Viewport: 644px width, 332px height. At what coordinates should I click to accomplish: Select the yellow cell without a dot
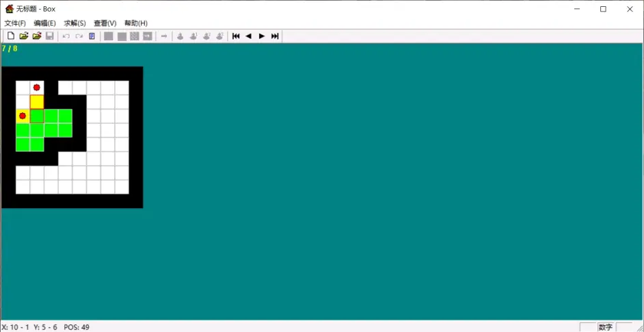click(x=37, y=101)
